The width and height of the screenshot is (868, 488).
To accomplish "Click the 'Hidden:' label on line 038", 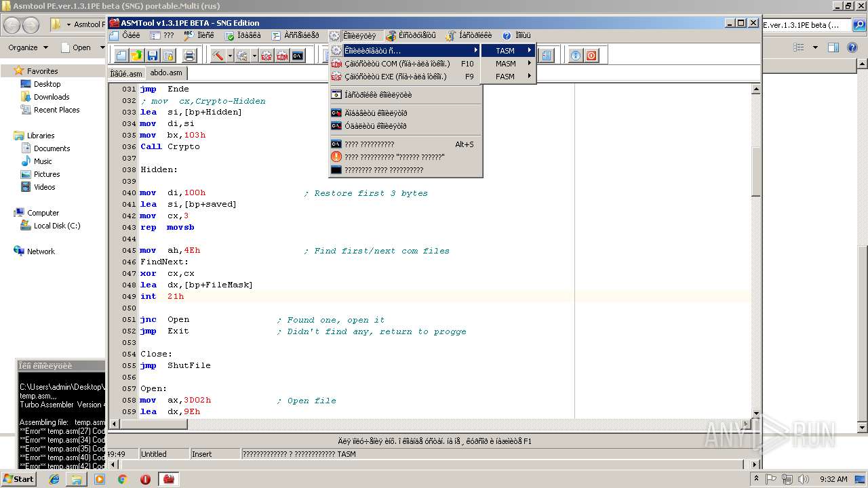I will click(x=159, y=169).
